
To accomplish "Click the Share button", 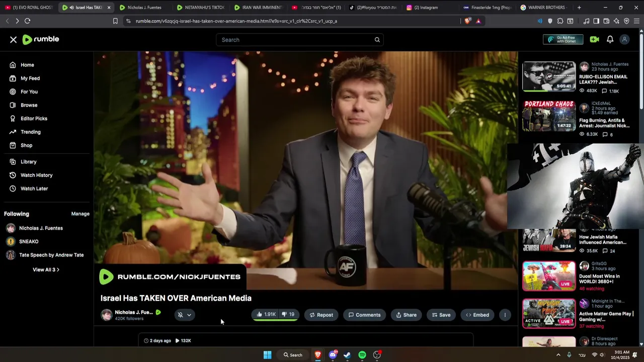I will [406, 315].
